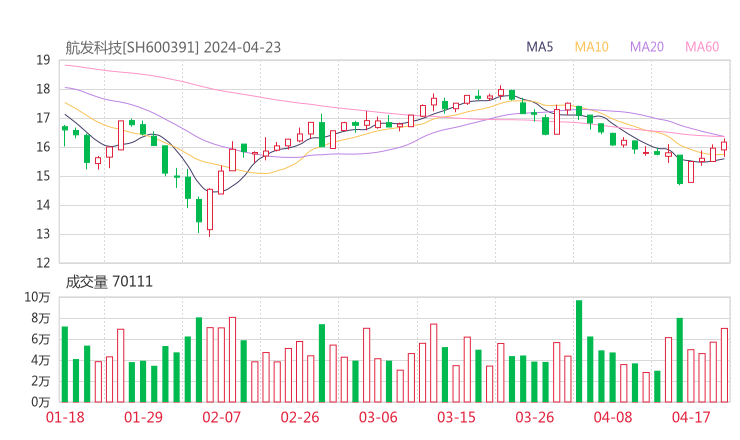Viewport: 740px width, 440px height.
Task: Click the first green volume bar above 01-18
Action: coord(65,364)
